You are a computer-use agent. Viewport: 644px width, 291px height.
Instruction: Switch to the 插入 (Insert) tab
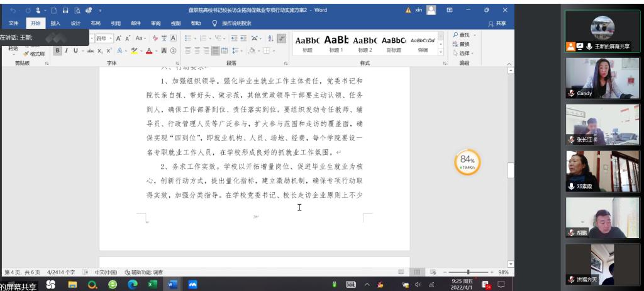[x=55, y=23]
